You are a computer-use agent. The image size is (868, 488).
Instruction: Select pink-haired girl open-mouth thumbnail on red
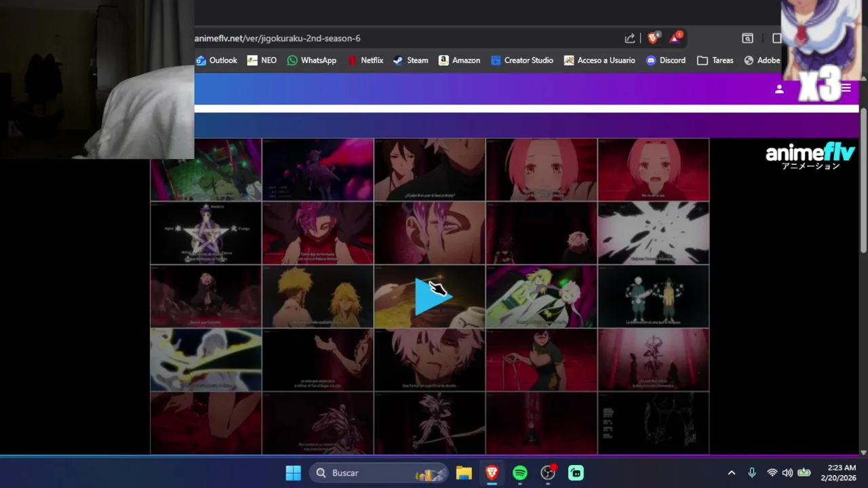[x=654, y=169]
